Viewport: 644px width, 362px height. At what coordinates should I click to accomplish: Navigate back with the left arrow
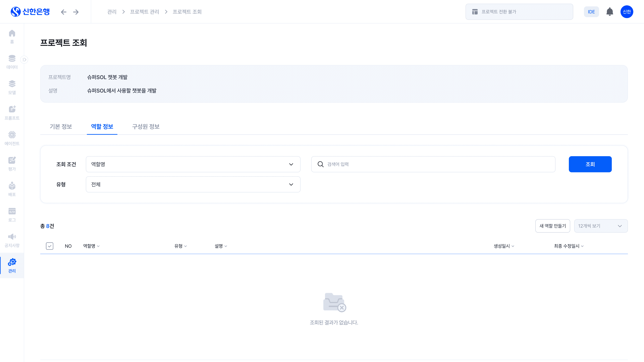64,12
